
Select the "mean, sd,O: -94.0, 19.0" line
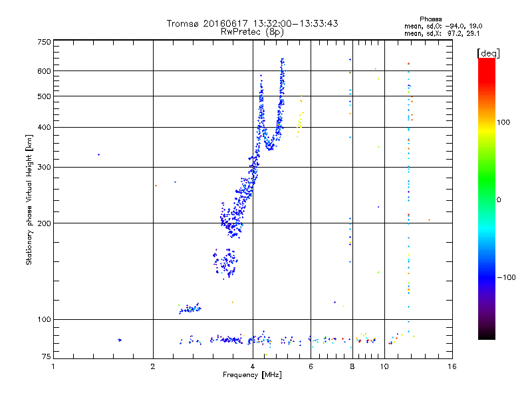coord(443,26)
